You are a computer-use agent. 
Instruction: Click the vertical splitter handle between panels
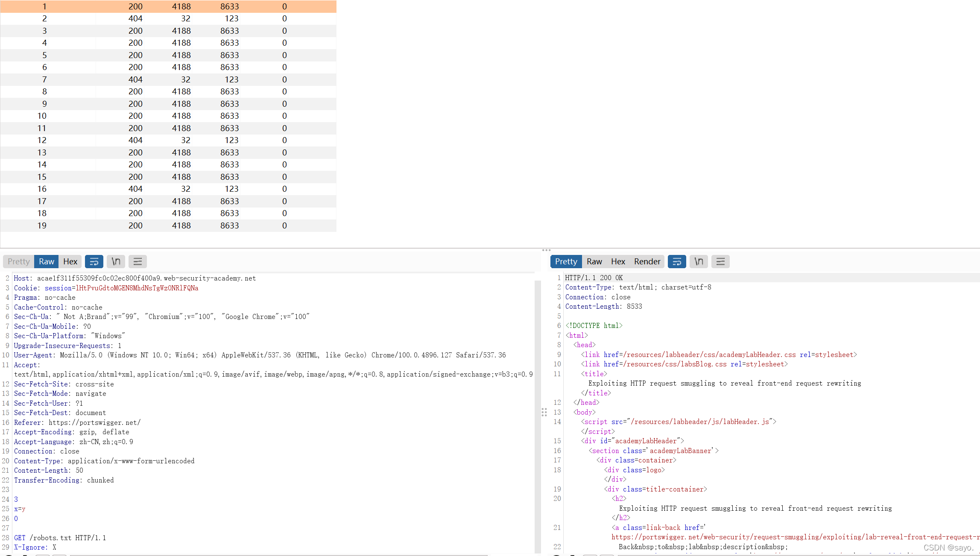pos(544,412)
